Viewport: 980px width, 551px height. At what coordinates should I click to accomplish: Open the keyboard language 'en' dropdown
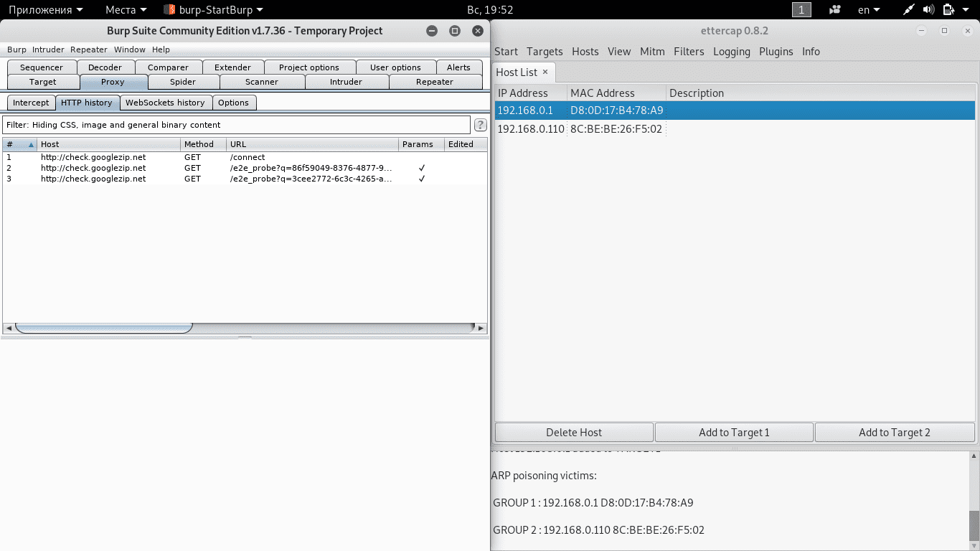pyautogui.click(x=869, y=10)
